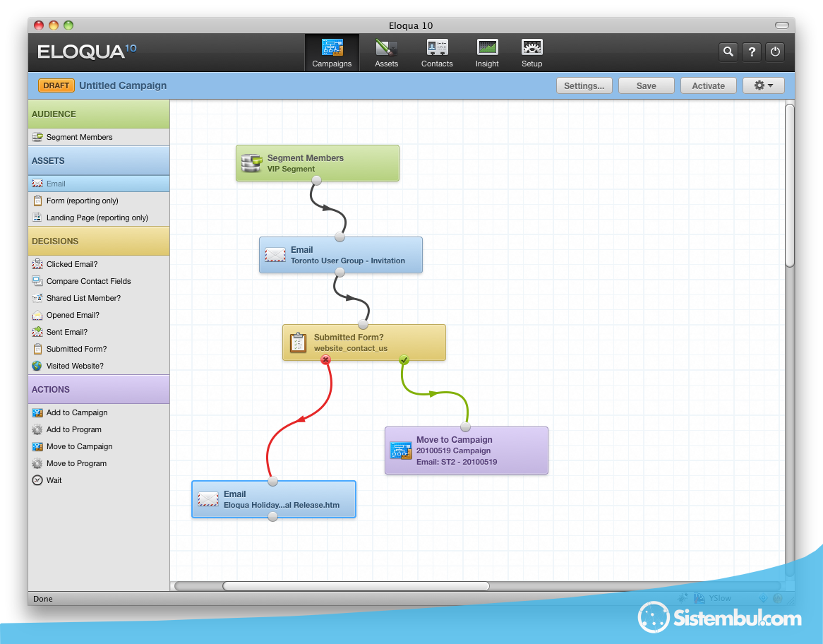Open the Contacts tab
Screen dimensions: 823x644
[x=437, y=53]
